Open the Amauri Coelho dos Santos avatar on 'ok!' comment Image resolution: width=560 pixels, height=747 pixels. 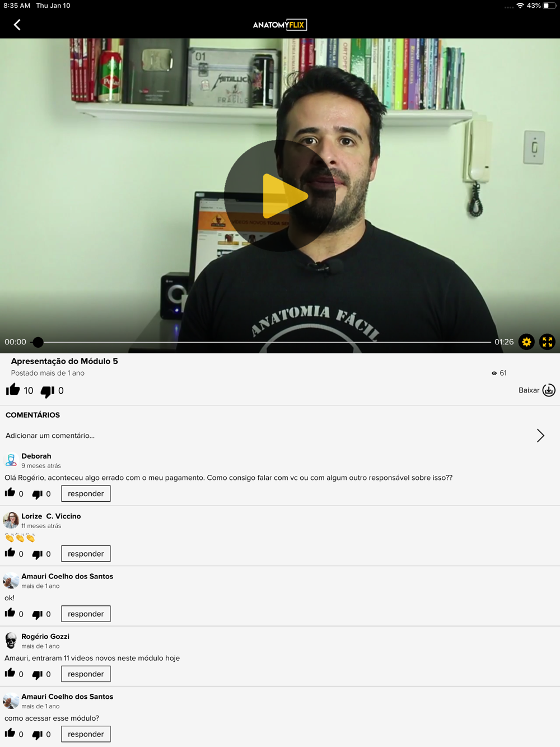[x=11, y=581]
